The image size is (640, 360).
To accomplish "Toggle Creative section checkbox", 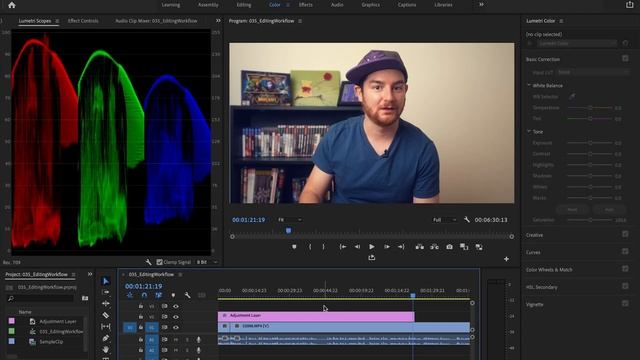I will click(x=625, y=234).
